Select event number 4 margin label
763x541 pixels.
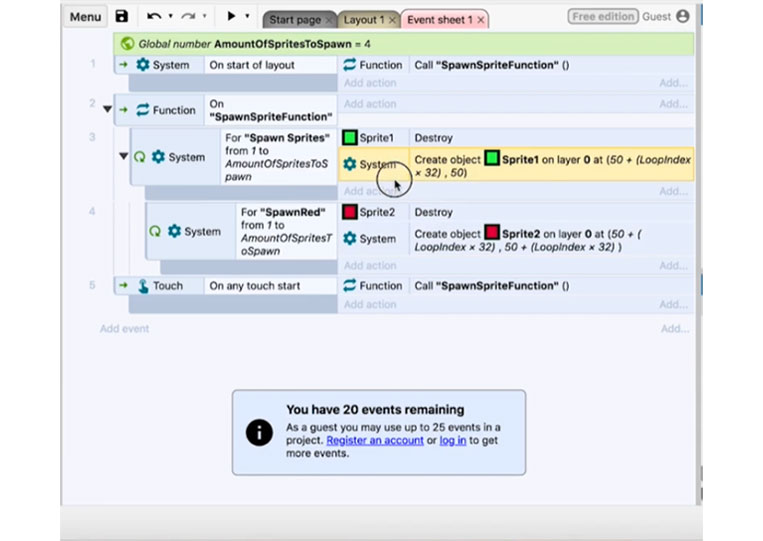(x=92, y=212)
